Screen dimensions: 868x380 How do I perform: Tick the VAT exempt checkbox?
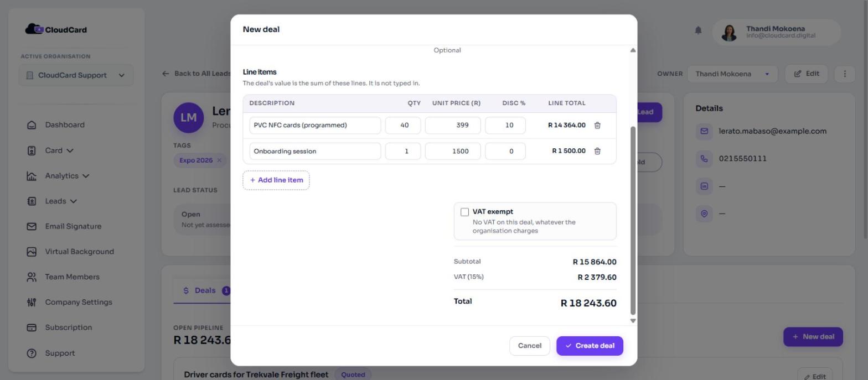coord(465,212)
